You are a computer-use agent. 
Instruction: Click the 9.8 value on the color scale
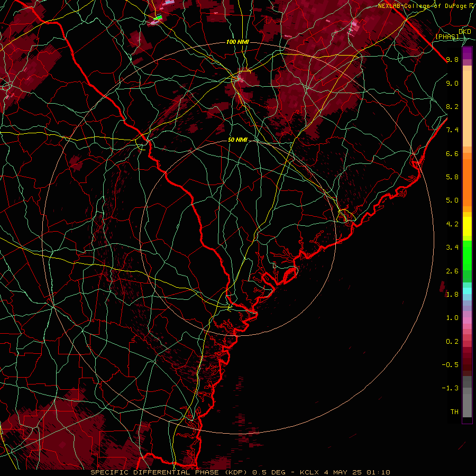click(x=452, y=59)
